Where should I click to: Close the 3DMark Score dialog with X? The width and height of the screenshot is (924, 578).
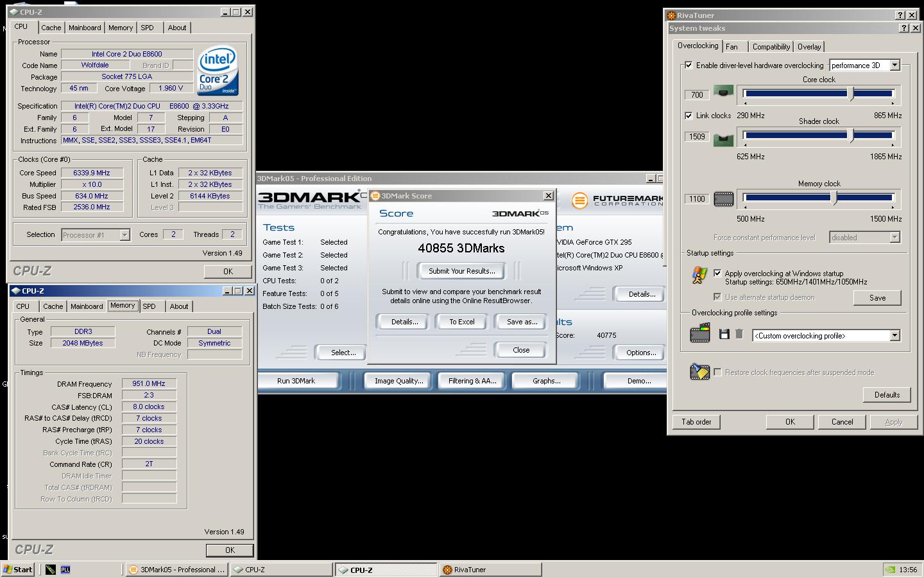549,195
